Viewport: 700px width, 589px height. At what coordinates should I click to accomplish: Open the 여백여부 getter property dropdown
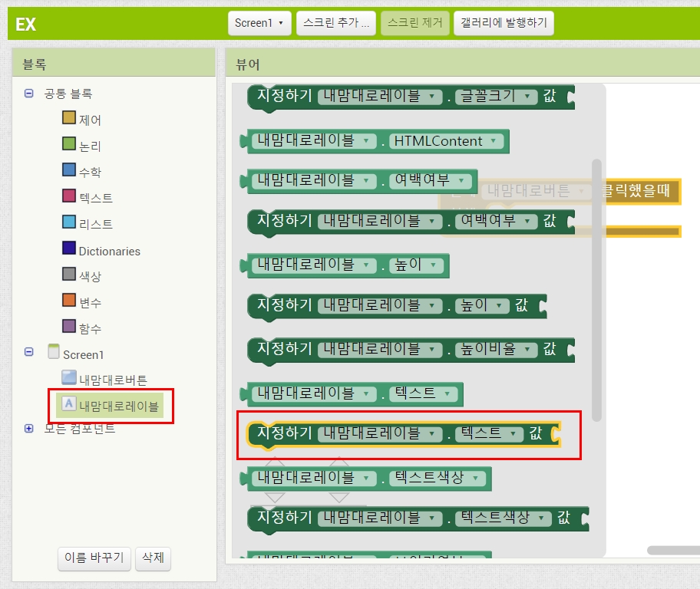[x=431, y=181]
